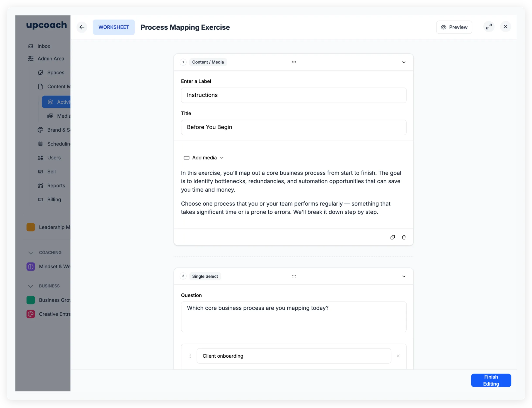Image resolution: width=532 pixels, height=408 pixels.
Task: Open the Preview mode
Action: pyautogui.click(x=454, y=27)
